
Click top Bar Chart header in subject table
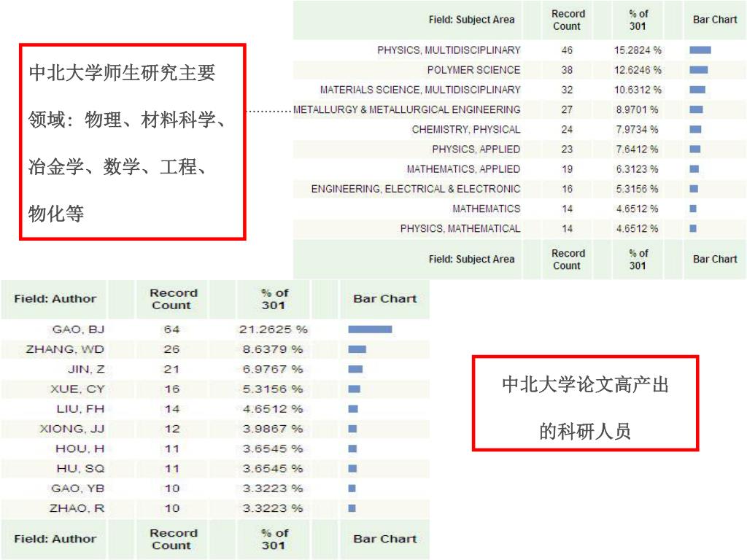[x=715, y=20]
